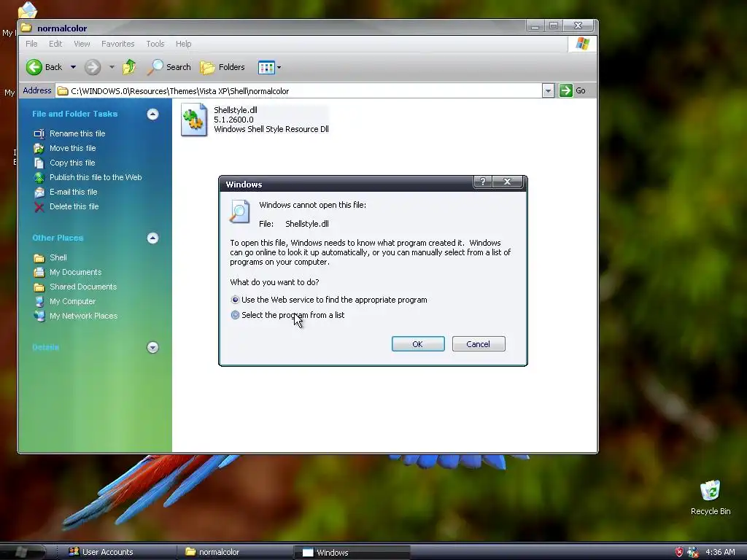
Task: Click the Shellstyle.dll file name text
Action: point(236,111)
